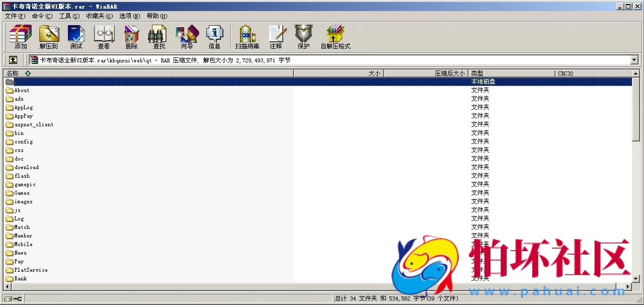Expand the archive path dropdown arrow
Screen dimensions: 644x305
tap(634, 60)
